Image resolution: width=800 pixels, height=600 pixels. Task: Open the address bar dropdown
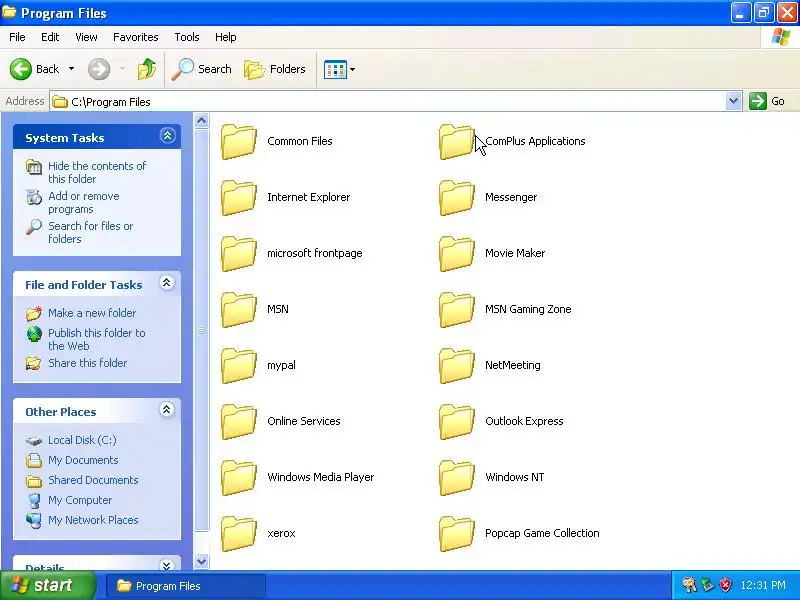tap(733, 101)
